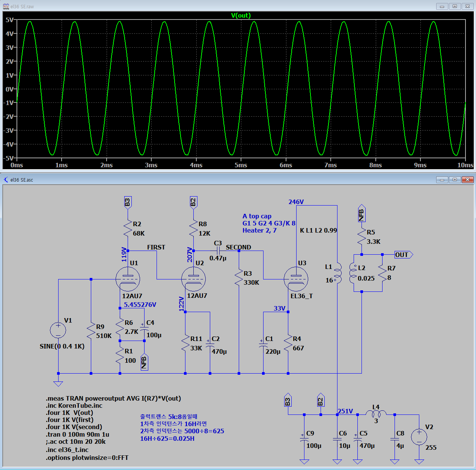This screenshot has height=470, width=476.
Task: Select capacitor C1 220µ symbol
Action: [x=263, y=344]
